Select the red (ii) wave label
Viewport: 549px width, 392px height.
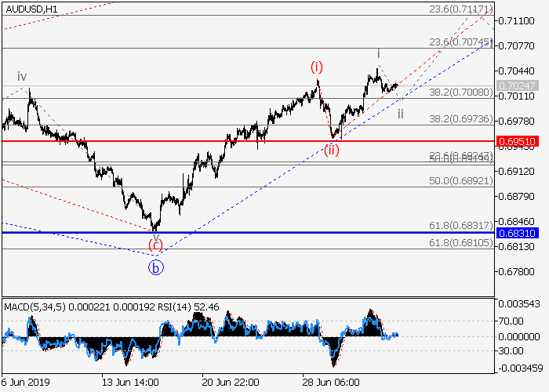coord(333,150)
